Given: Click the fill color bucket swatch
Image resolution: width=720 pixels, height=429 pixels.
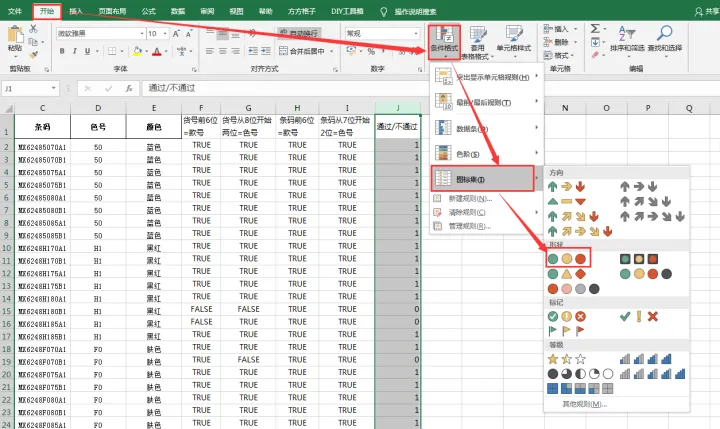Looking at the screenshot, I should (x=137, y=51).
